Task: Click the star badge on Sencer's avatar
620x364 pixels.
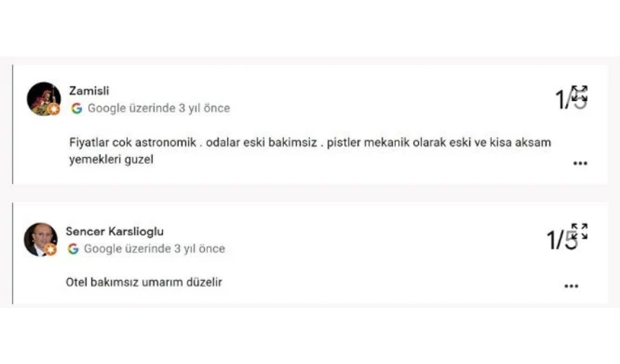Action: [x=50, y=249]
